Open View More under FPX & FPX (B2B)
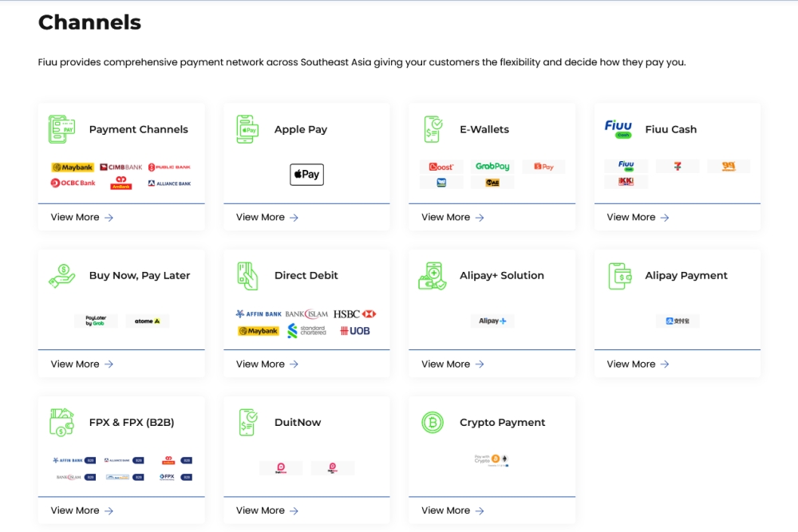The height and width of the screenshot is (532, 798). click(82, 510)
